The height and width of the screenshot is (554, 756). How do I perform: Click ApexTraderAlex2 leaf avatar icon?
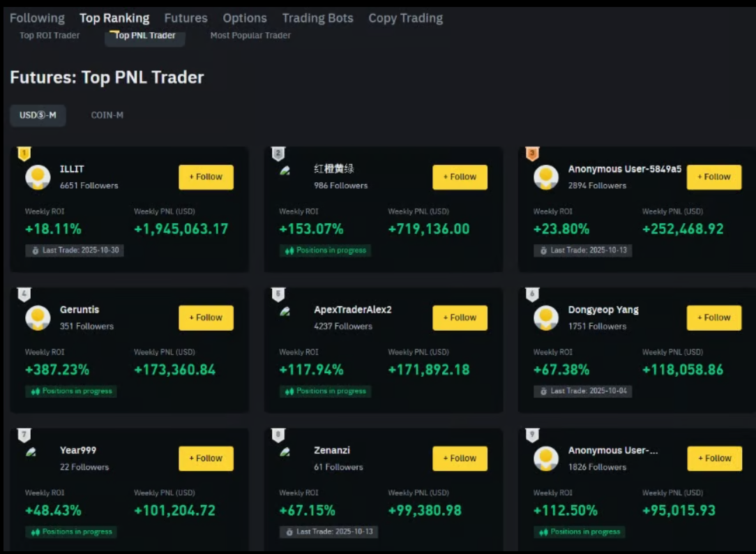pyautogui.click(x=285, y=312)
